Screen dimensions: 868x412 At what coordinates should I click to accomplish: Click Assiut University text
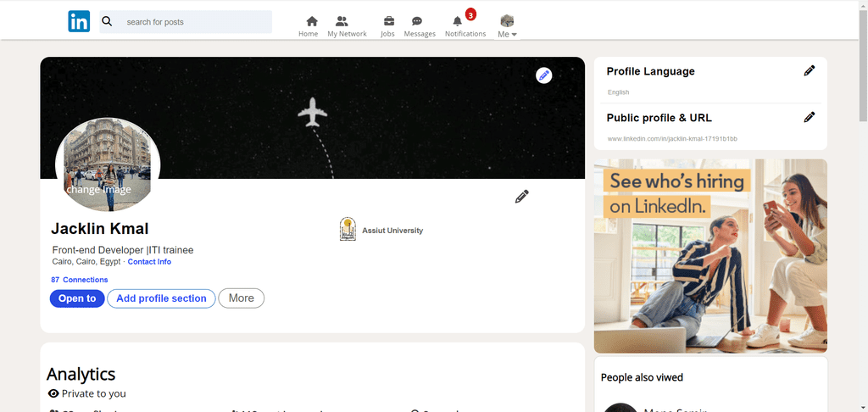point(392,231)
